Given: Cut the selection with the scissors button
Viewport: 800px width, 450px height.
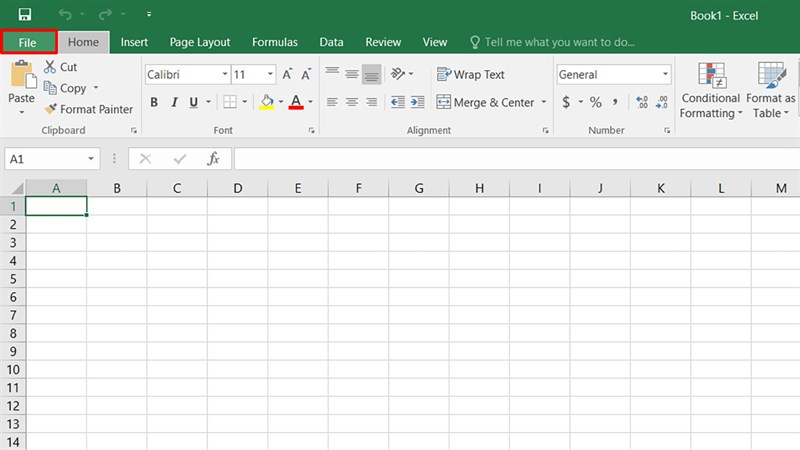Looking at the screenshot, I should (61, 67).
